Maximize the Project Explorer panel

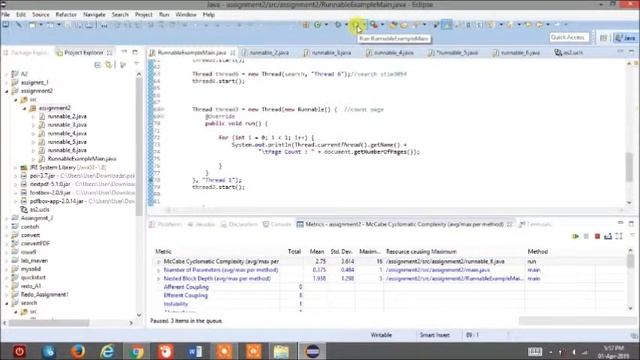[x=135, y=52]
